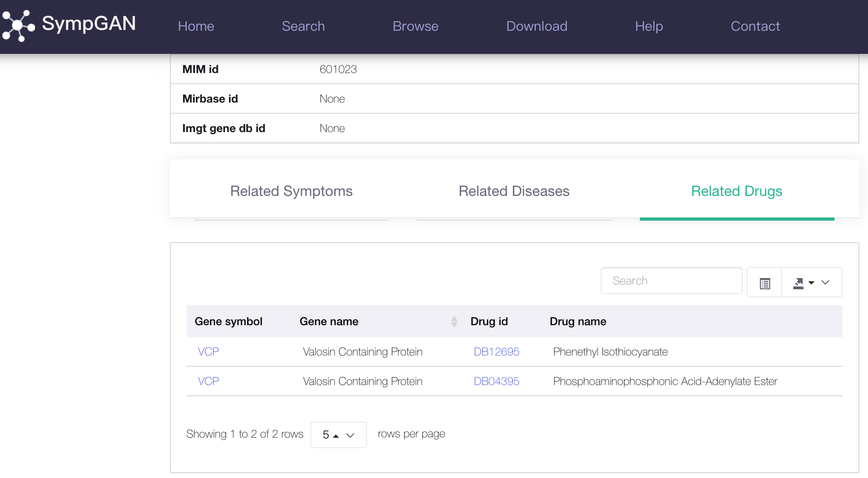Click inside the table Search field
This screenshot has width=868, height=478.
pos(671,281)
